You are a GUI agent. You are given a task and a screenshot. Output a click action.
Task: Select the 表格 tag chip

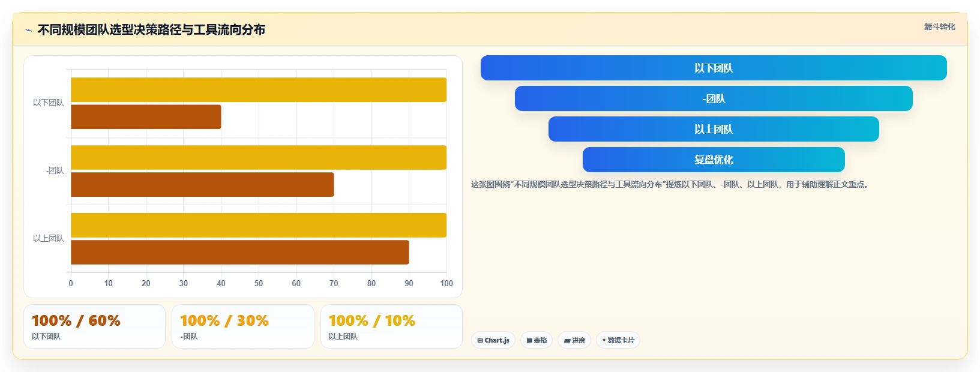click(537, 340)
